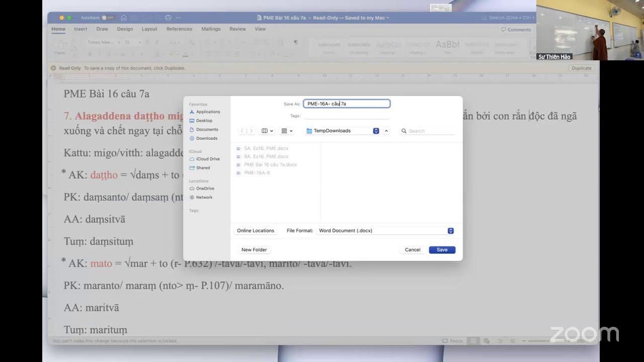Apply the large AaBb Title style
Viewport: 644px width, 362px height.
pos(447,46)
